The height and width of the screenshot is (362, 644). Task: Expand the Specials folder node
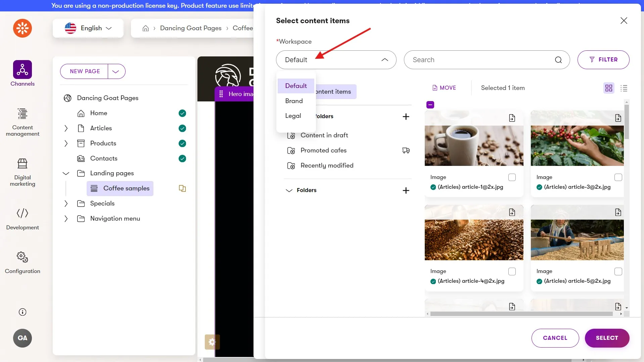click(x=66, y=203)
